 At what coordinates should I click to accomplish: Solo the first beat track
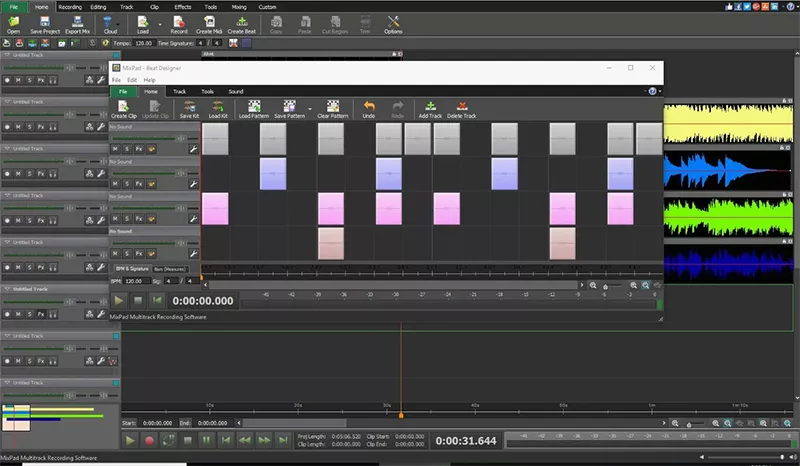pos(127,149)
